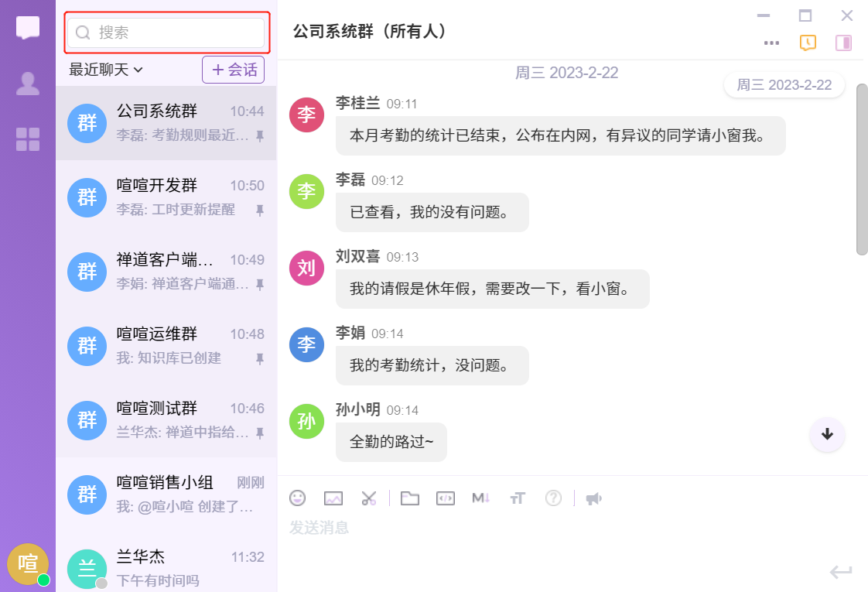This screenshot has height=592, width=868.
Task: Click the + 会话 button
Action: 233,70
